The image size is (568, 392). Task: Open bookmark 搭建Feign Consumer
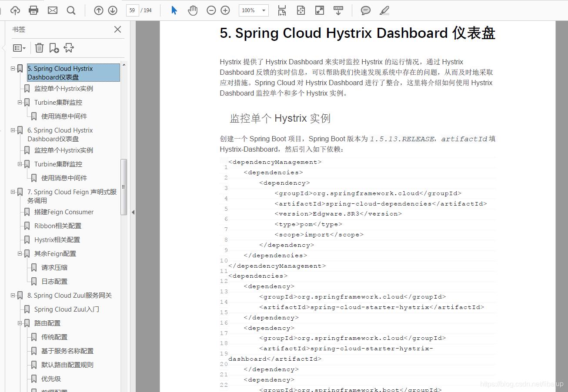tap(64, 212)
